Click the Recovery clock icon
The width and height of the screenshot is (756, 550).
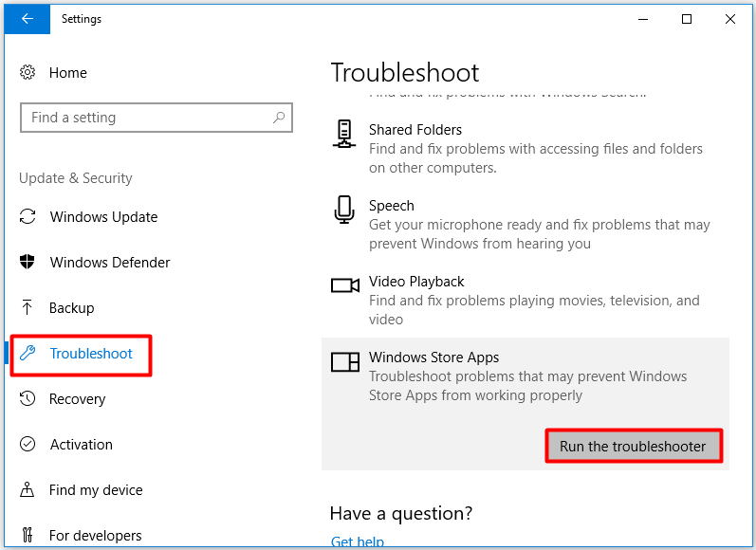pos(28,398)
